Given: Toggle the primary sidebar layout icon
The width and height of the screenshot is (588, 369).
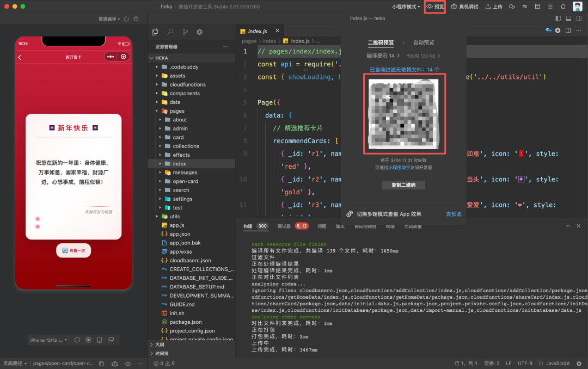Looking at the screenshot, I should pos(558,19).
